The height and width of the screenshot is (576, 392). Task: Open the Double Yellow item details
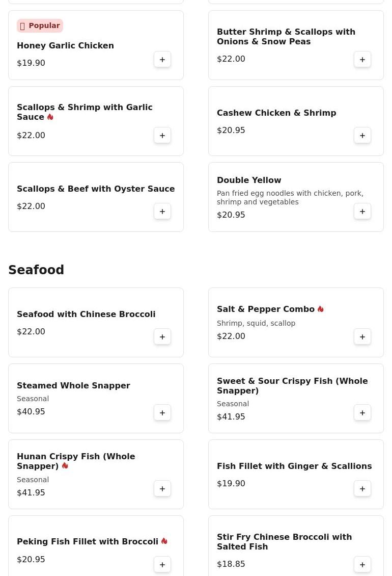(x=249, y=180)
